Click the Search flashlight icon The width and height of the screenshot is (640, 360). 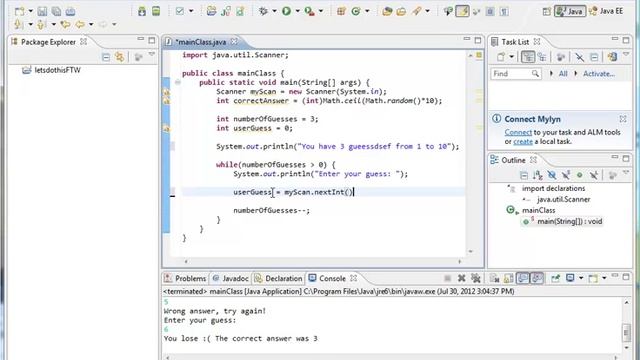417,11
